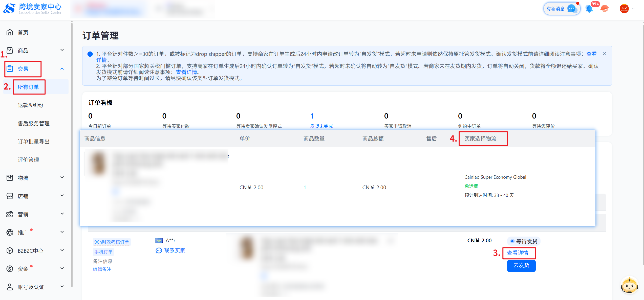
Task: Click the AliExpress account avatar
Action: coord(624,9)
